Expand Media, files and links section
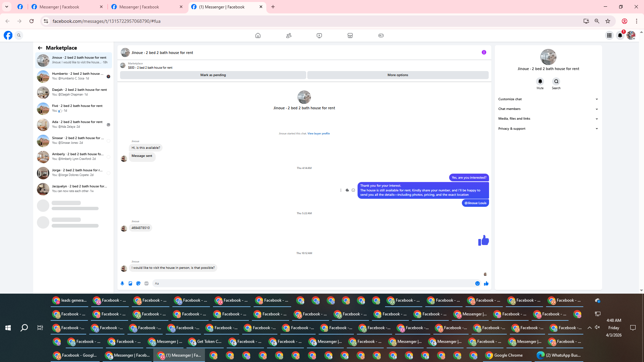The height and width of the screenshot is (362, 644). tap(548, 119)
